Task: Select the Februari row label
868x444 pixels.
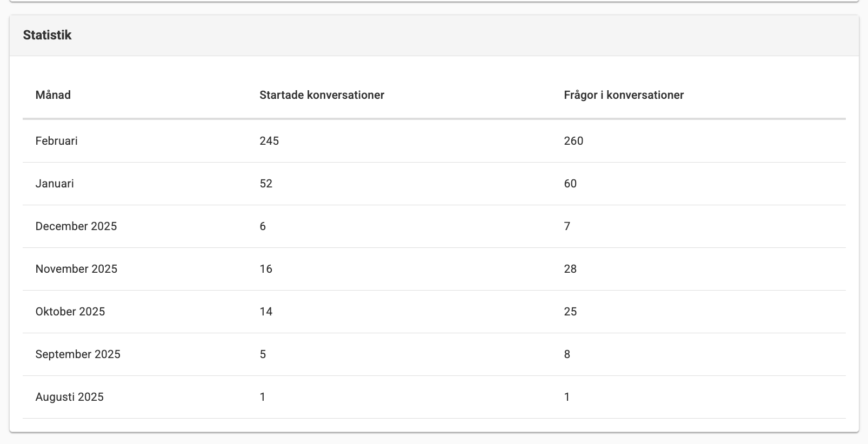Action: [56, 141]
